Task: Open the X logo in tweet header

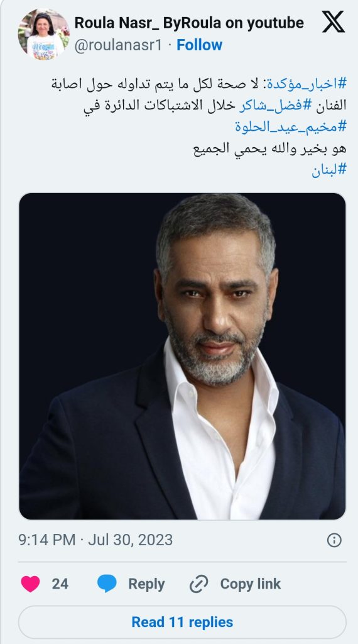Action: click(333, 22)
